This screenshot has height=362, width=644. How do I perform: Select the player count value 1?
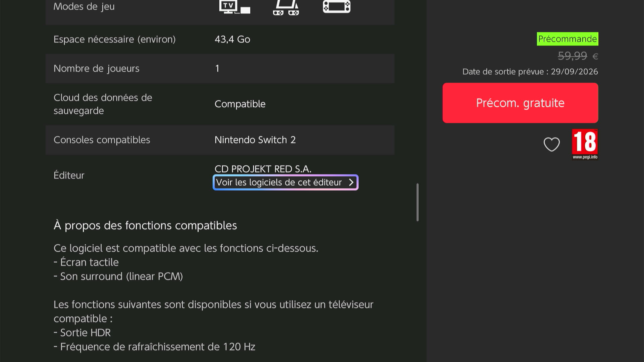[x=217, y=68]
